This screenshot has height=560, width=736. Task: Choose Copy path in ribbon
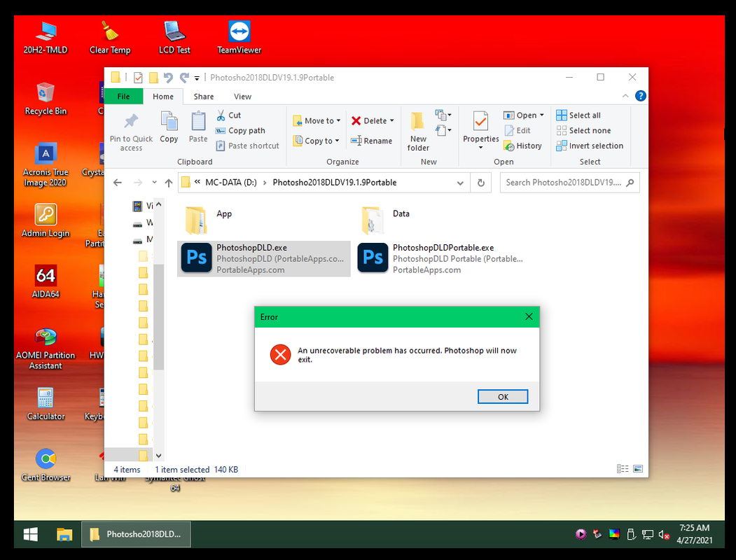pos(240,130)
